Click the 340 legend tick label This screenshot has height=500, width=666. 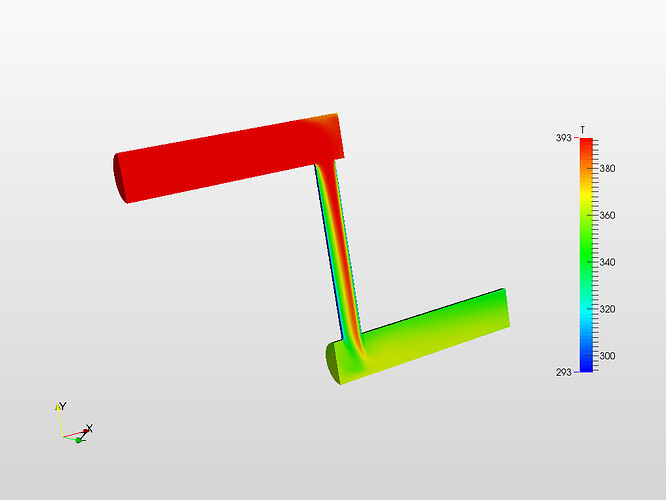[607, 262]
